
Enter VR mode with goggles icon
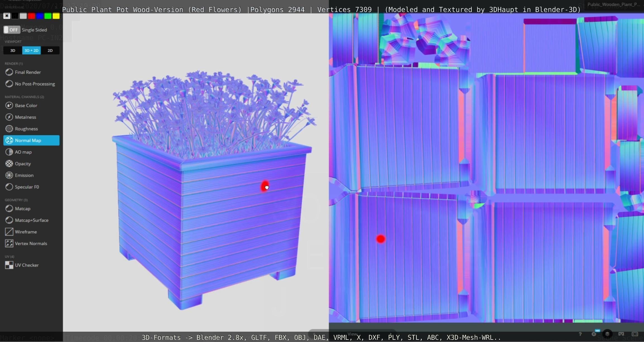621,334
